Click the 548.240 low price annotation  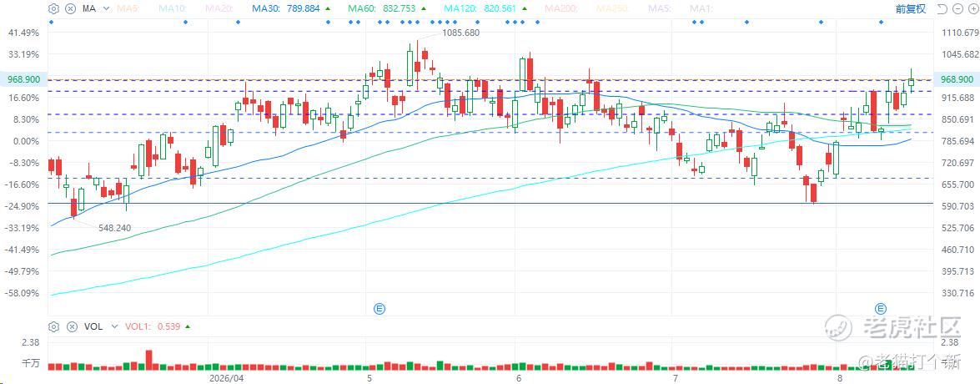tap(114, 228)
